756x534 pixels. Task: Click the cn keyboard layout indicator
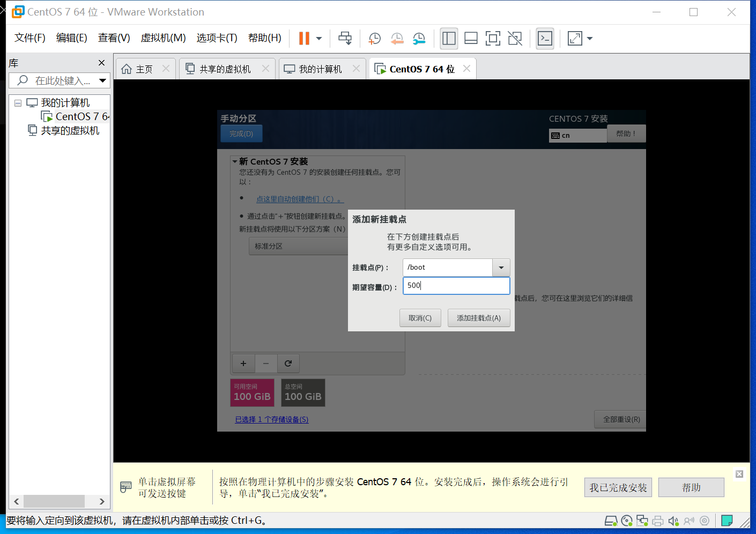pyautogui.click(x=578, y=136)
